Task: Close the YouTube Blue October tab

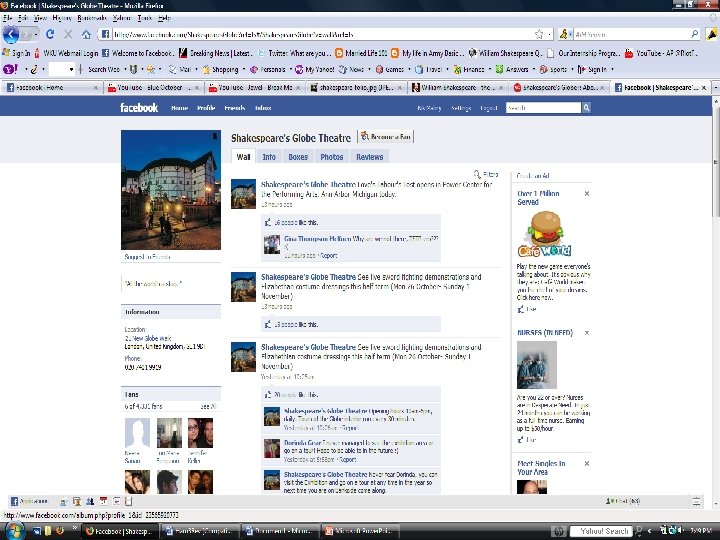Action: tap(197, 87)
